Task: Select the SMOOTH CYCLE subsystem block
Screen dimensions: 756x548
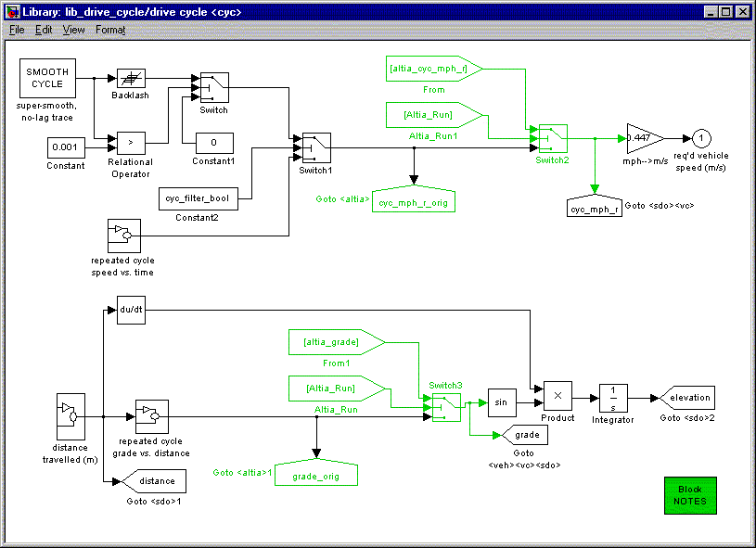Action: pos(47,79)
